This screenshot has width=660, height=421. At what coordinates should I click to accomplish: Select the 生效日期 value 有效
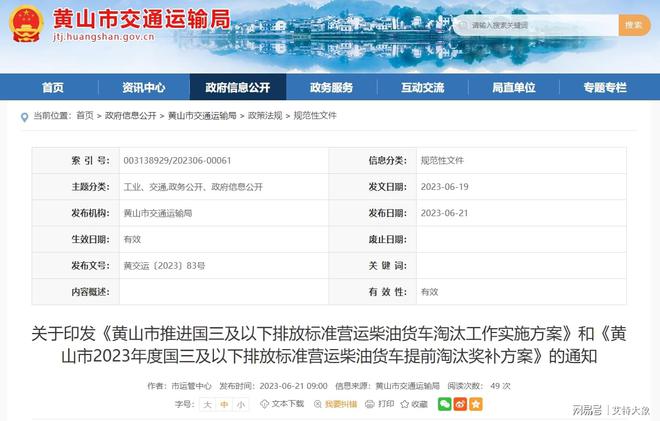[132, 239]
